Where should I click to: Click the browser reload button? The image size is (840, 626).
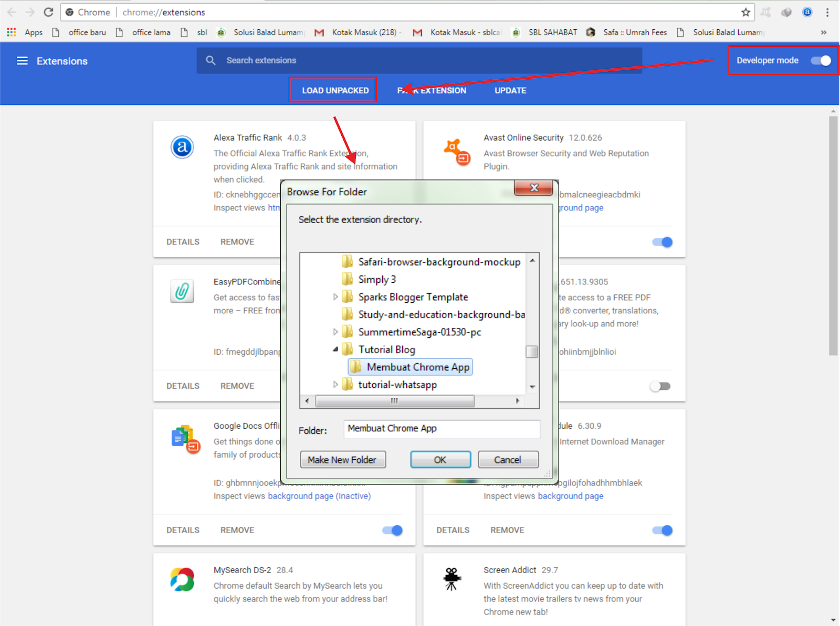tap(48, 12)
